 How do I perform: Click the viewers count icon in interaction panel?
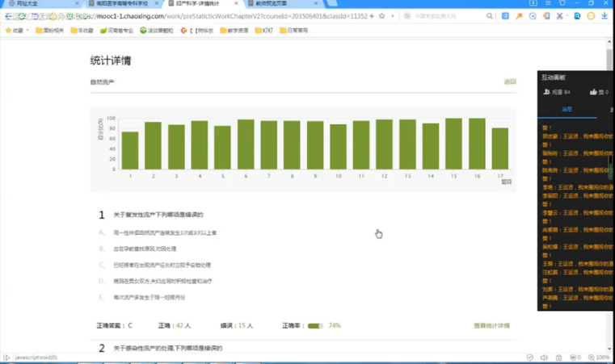[x=547, y=92]
